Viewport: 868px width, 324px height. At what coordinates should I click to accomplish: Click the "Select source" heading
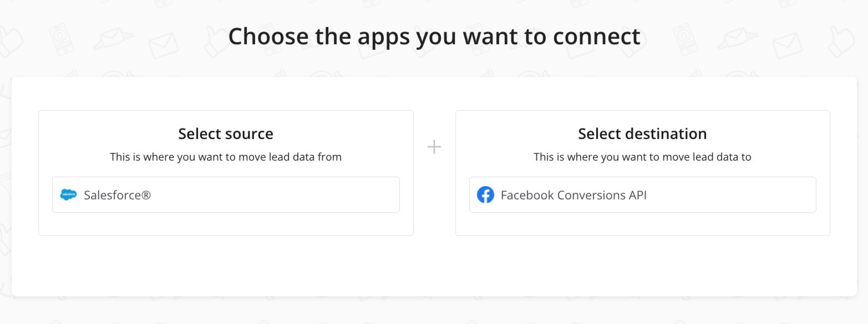[x=226, y=134]
